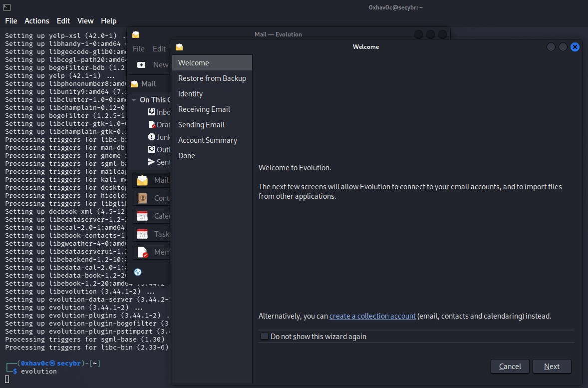Select the Inbox folder icon
588x388 pixels.
(152, 112)
